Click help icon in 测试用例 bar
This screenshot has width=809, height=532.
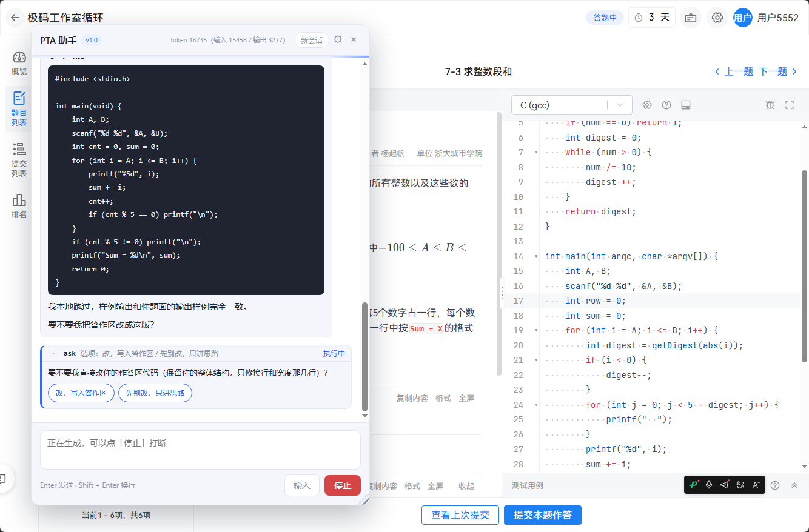point(775,485)
